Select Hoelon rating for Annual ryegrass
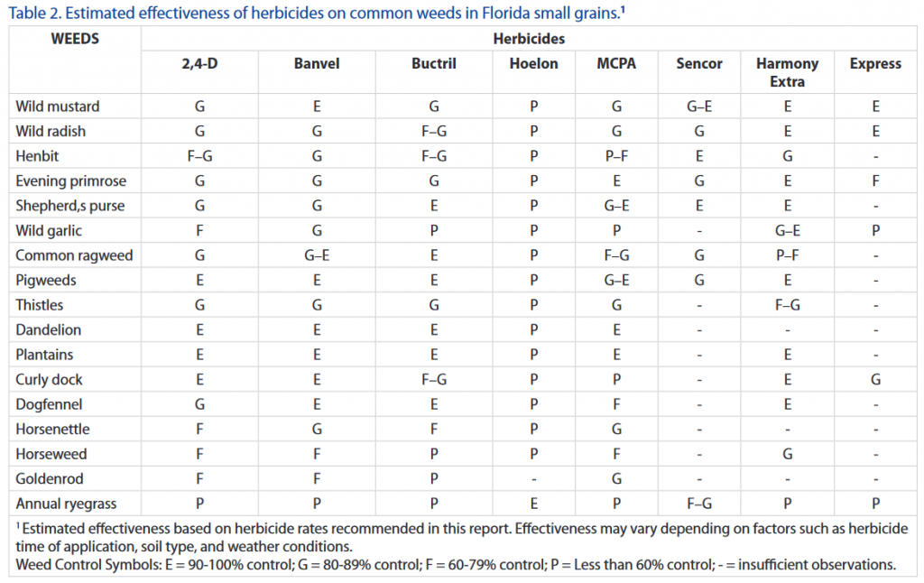 point(533,504)
